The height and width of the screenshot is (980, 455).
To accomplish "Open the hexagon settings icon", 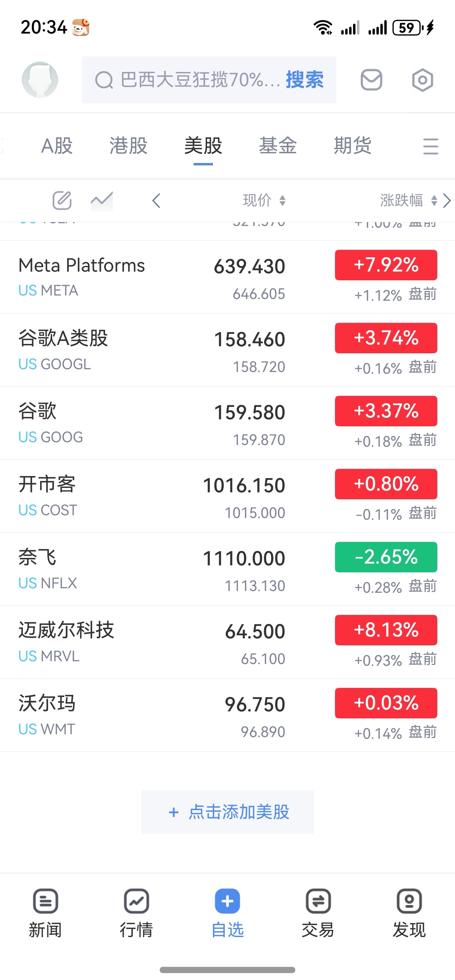I will coord(422,80).
